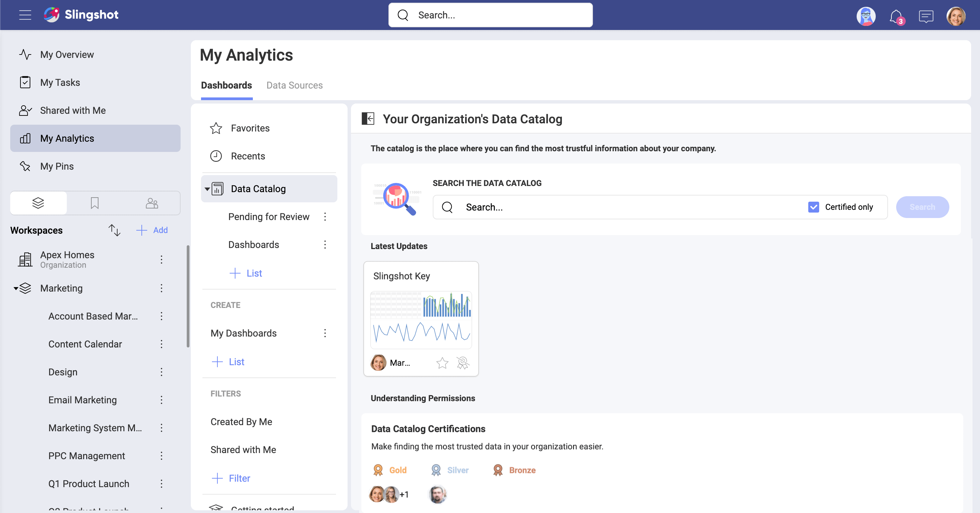The height and width of the screenshot is (513, 980).
Task: Open Recents dashboards
Action: point(269,156)
